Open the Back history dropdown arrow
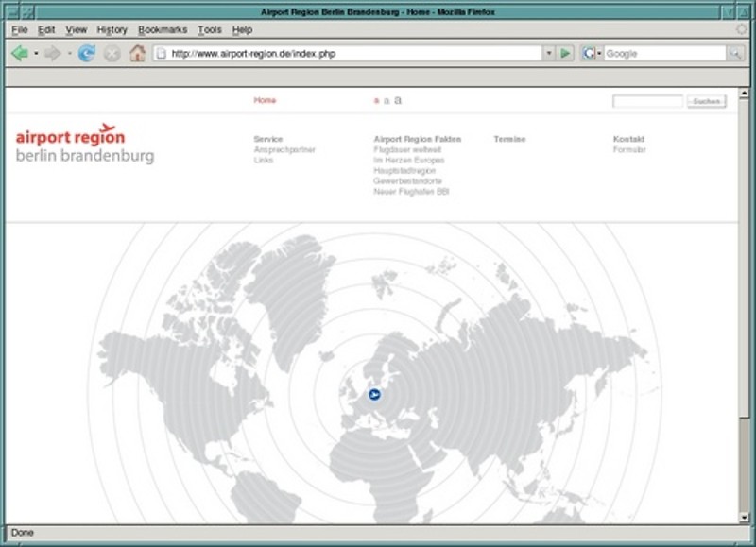 36,54
